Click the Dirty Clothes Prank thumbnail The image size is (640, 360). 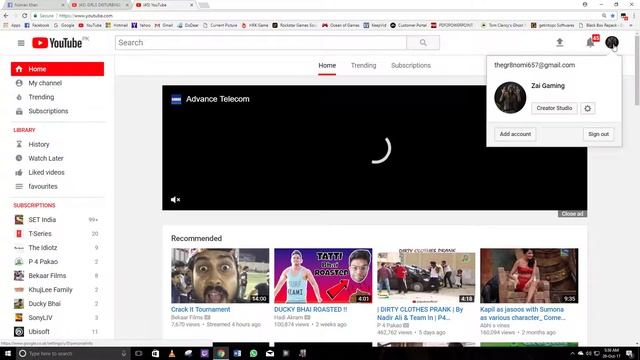426,276
